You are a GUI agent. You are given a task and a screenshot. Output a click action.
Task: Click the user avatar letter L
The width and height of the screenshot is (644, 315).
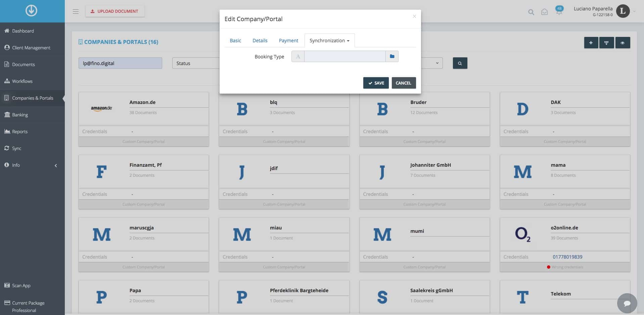click(x=623, y=11)
